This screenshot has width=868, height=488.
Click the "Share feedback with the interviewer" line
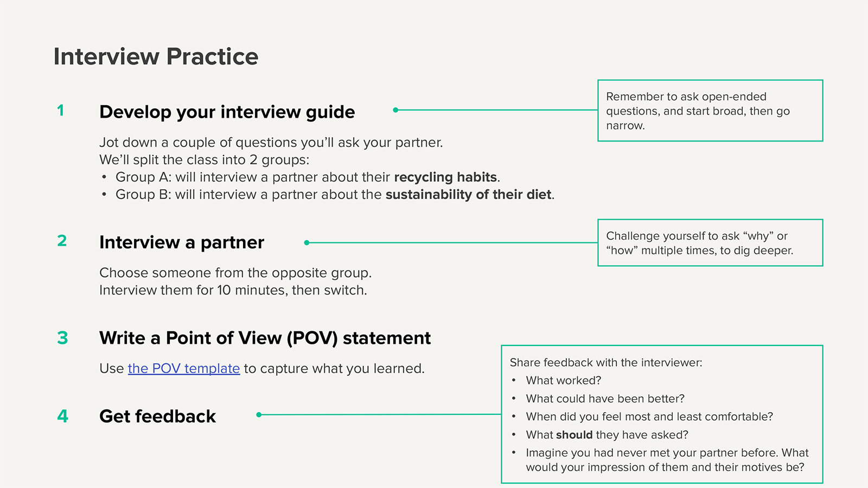pos(605,363)
